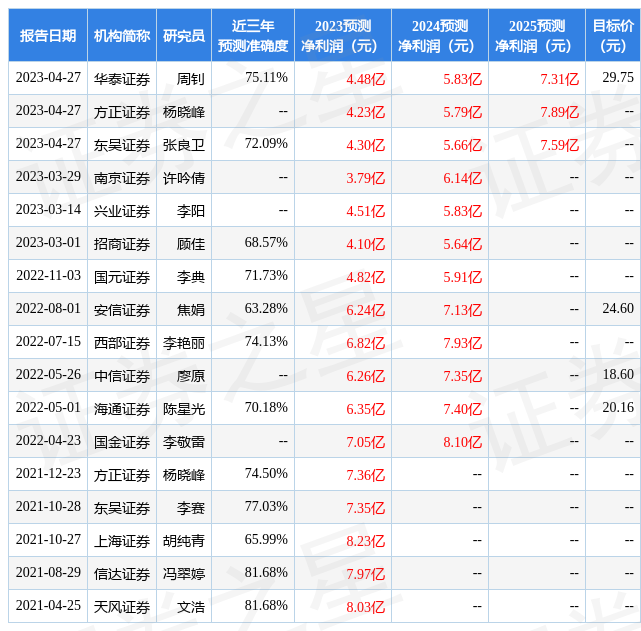Select 天风证券 institution cell
Image resolution: width=641 pixels, height=631 pixels.
point(122,606)
